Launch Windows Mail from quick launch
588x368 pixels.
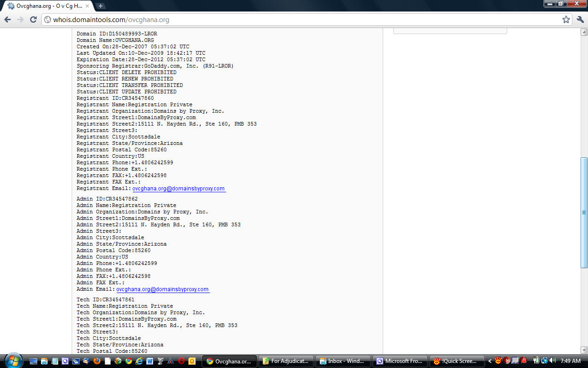point(44,361)
